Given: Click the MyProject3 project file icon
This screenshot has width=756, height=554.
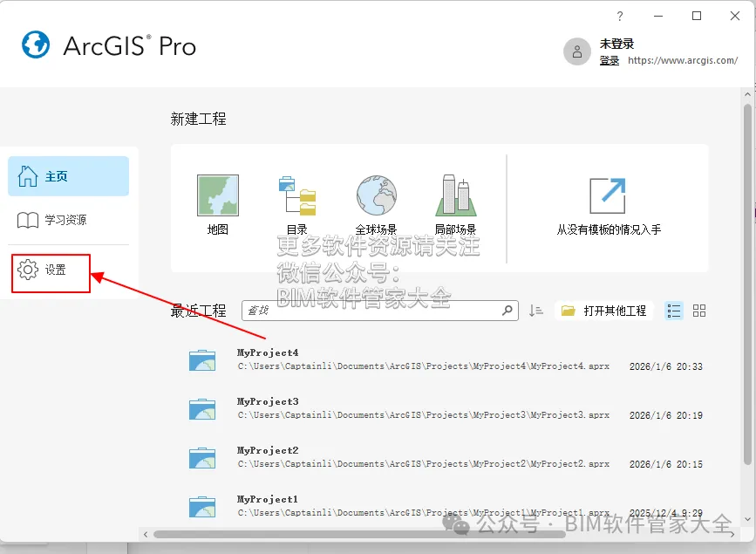Looking at the screenshot, I should click(202, 409).
